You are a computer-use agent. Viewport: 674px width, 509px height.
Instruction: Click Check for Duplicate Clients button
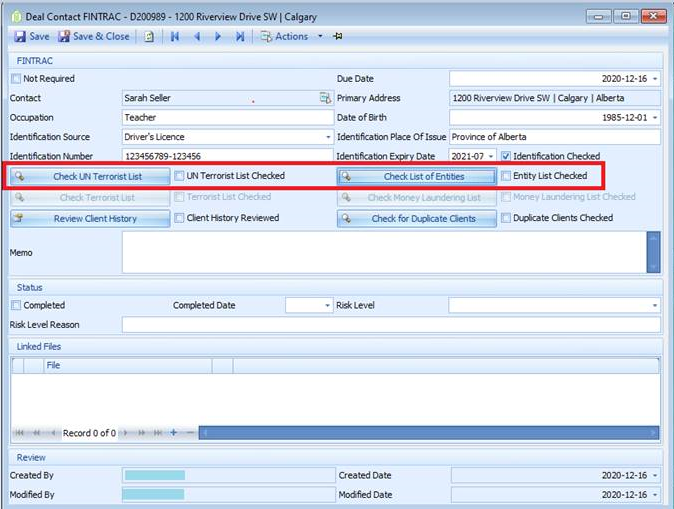pos(417,218)
